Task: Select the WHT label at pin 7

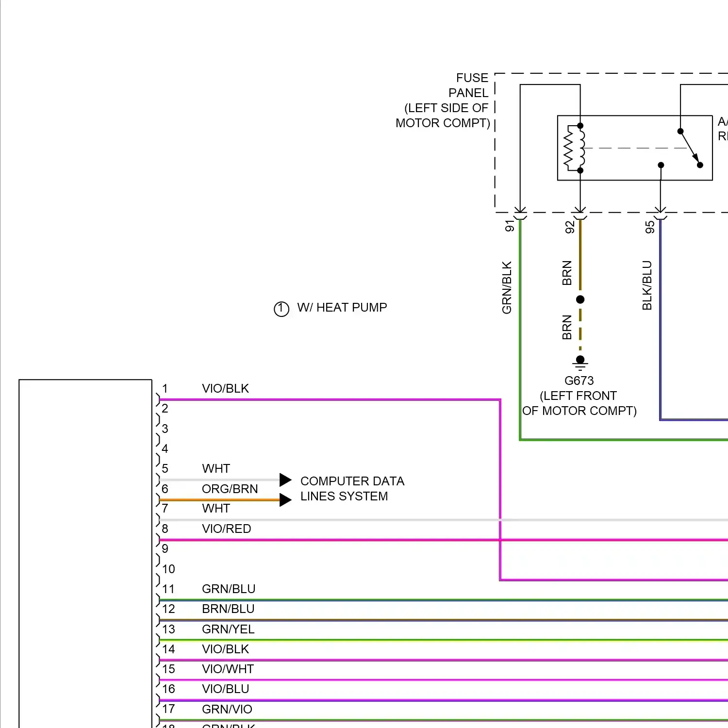Action: pyautogui.click(x=216, y=508)
